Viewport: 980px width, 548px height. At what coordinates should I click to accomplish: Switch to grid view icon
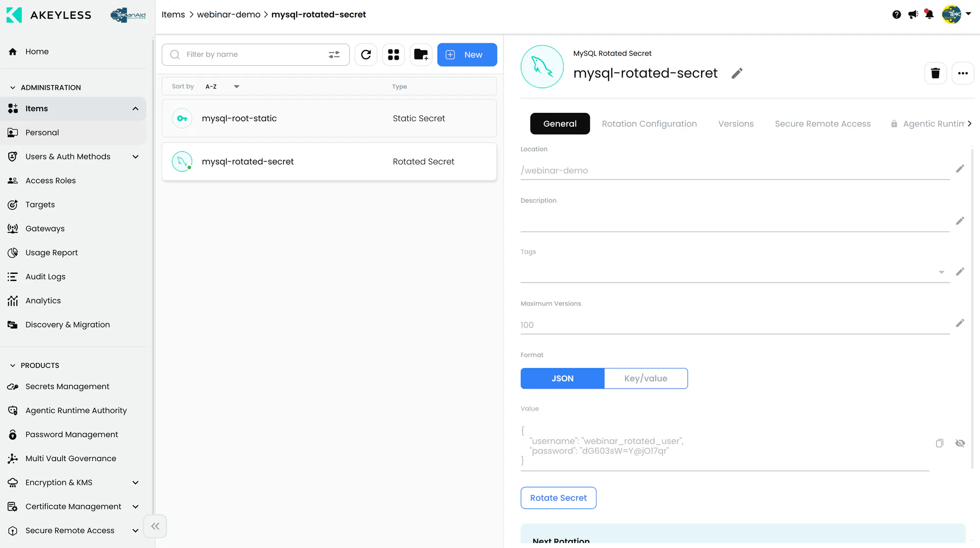coord(394,54)
